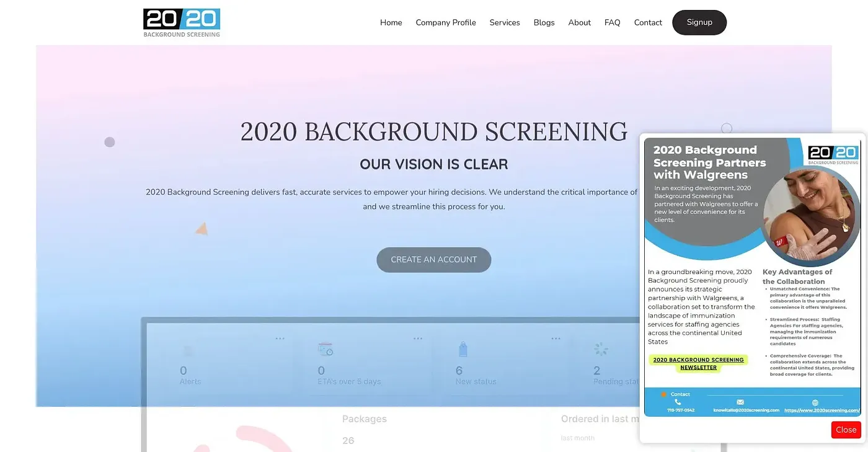Visit the FAQ page

613,22
